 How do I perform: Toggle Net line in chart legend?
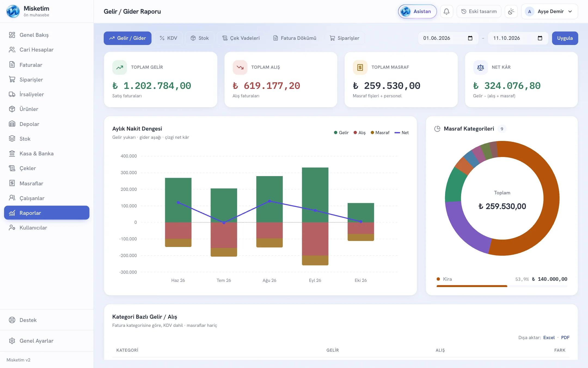[x=402, y=132]
